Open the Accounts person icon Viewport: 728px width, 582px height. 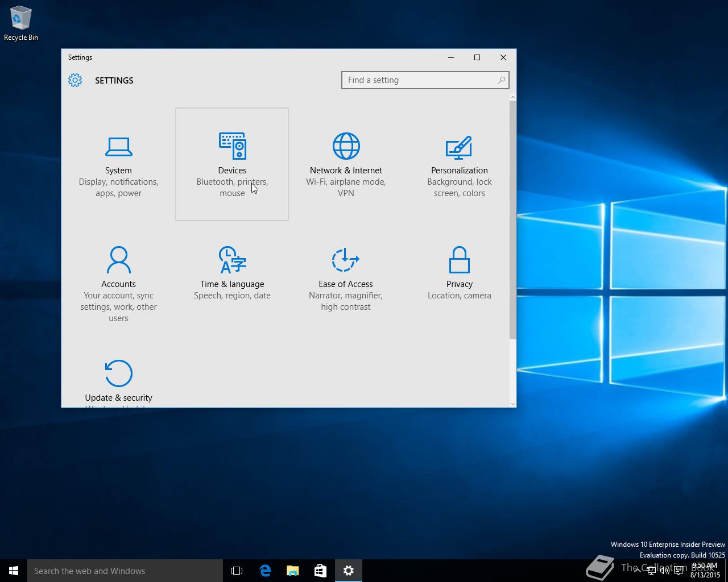pos(118,260)
